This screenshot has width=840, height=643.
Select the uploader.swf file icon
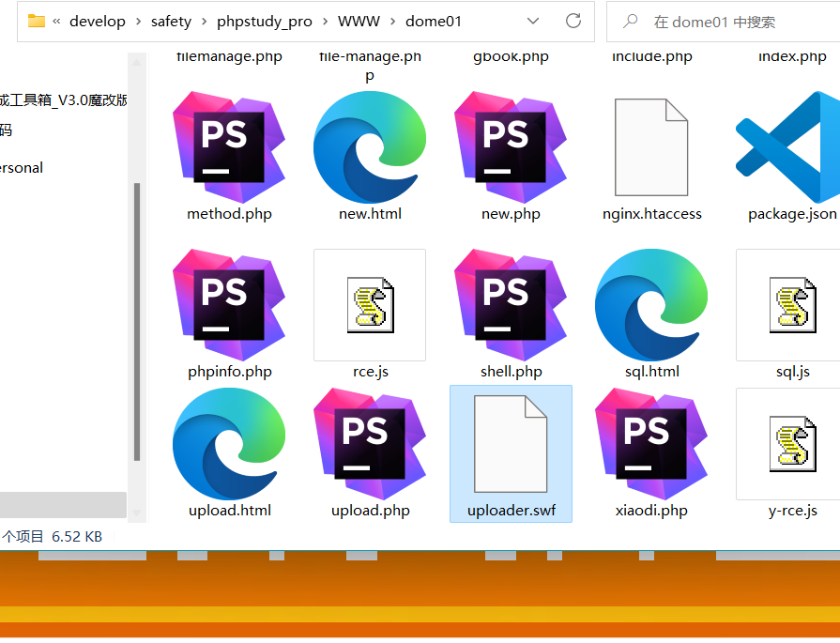[511, 444]
